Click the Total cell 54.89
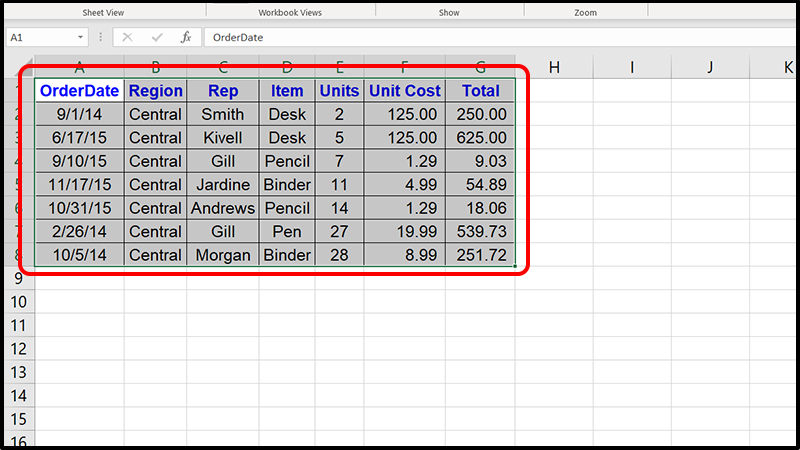Viewport: 800px width, 450px height. [x=481, y=184]
